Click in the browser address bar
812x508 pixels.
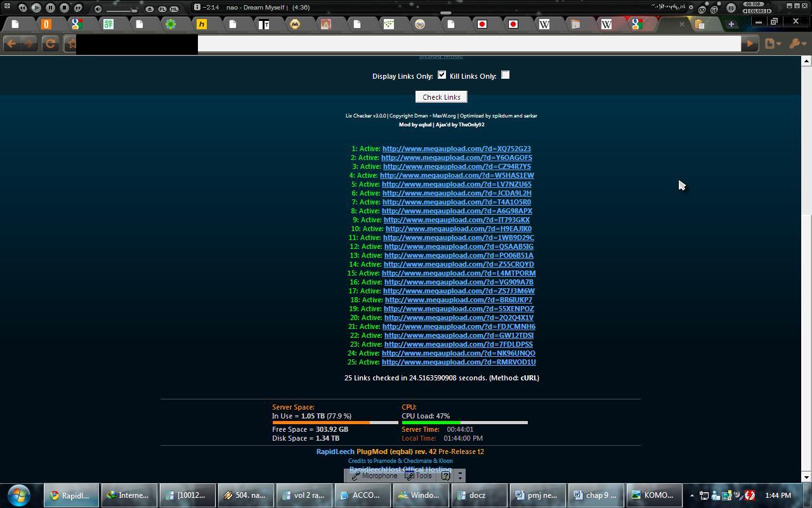[469, 44]
